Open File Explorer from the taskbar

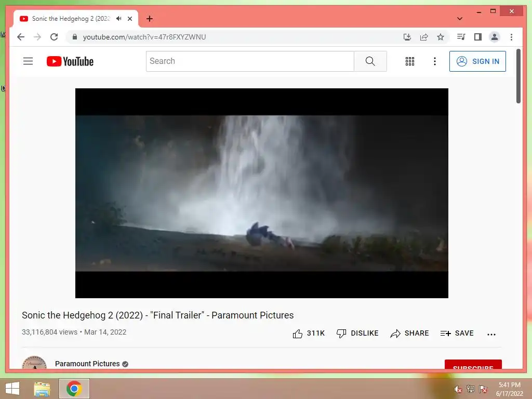tap(42, 389)
